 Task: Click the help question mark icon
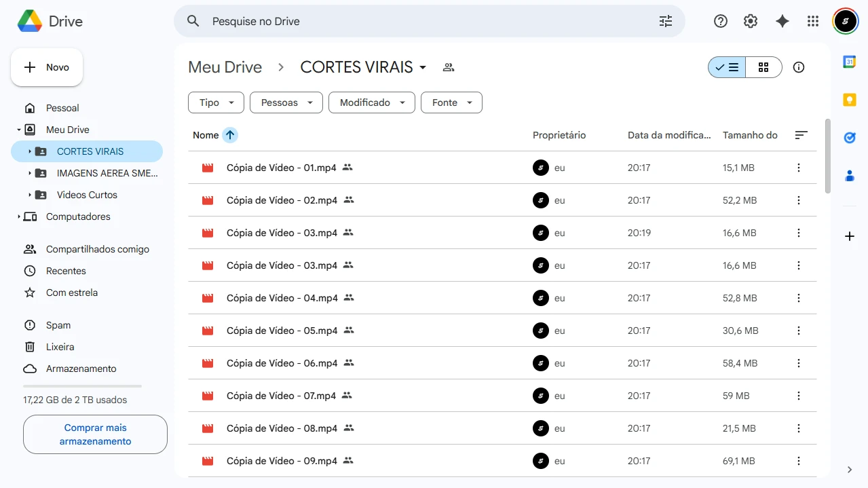[x=721, y=21]
